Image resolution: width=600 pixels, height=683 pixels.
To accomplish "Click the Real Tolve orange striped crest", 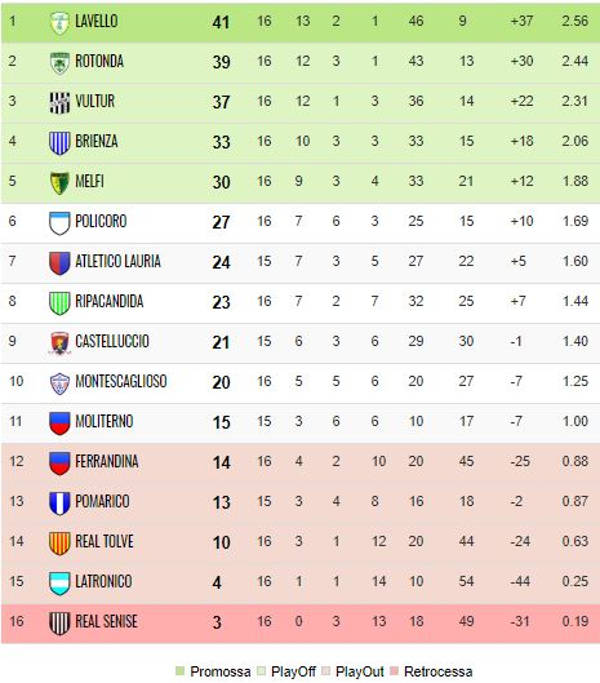I will (60, 542).
